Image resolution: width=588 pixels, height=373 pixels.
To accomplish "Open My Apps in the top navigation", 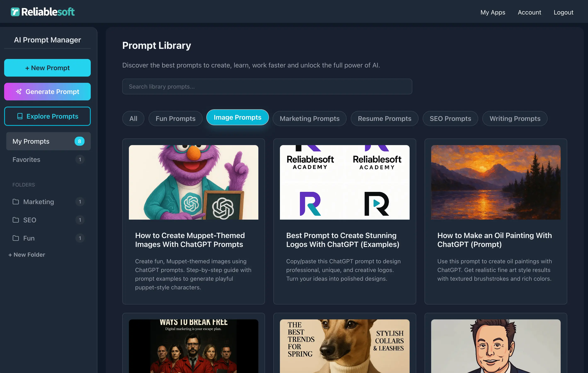I will 493,12.
